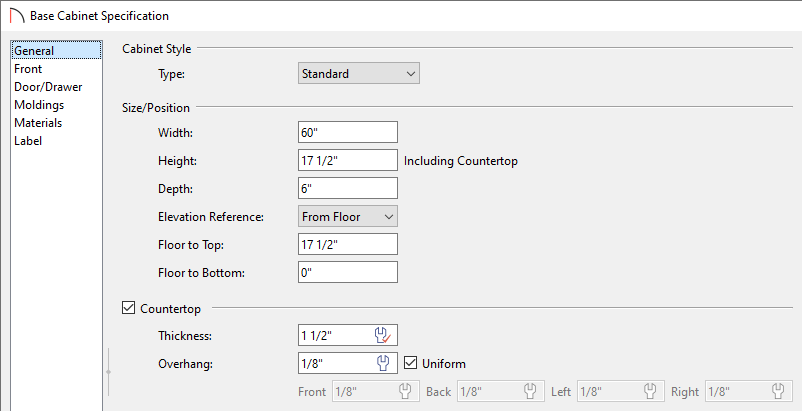Screen dimensions: 802x411
Task: Open the Label panel
Action: 28,141
